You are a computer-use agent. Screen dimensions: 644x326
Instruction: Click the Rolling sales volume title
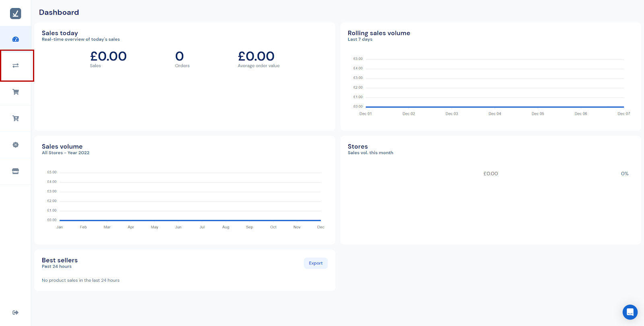pyautogui.click(x=379, y=33)
